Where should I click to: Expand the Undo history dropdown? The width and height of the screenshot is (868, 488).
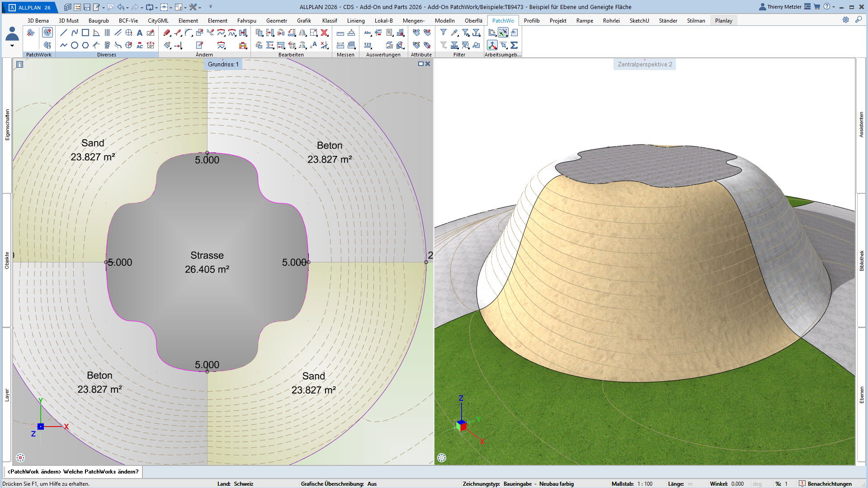(127, 8)
